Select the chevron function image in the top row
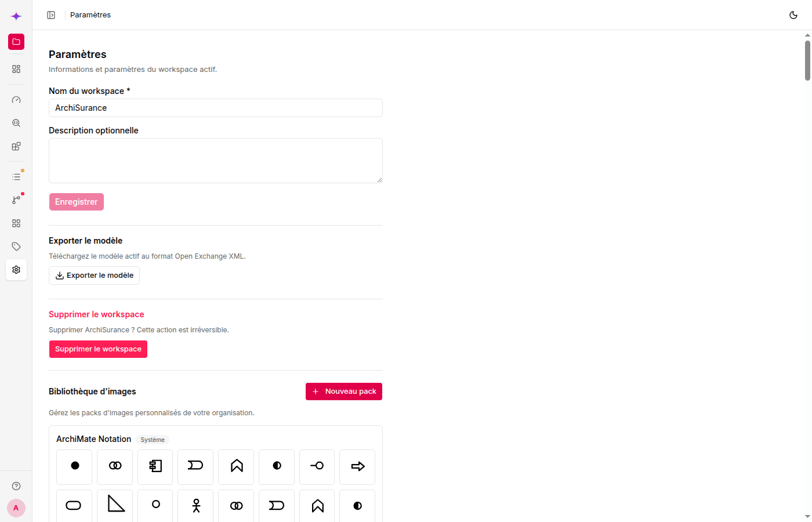The height and width of the screenshot is (522, 812). [x=236, y=467]
